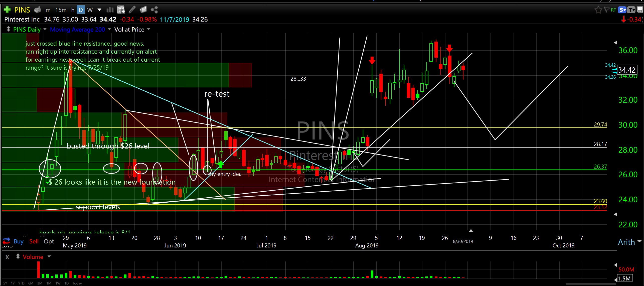The width and height of the screenshot is (644, 286).
Task: Click the green plus add-symbol icon
Action: (x=7, y=10)
